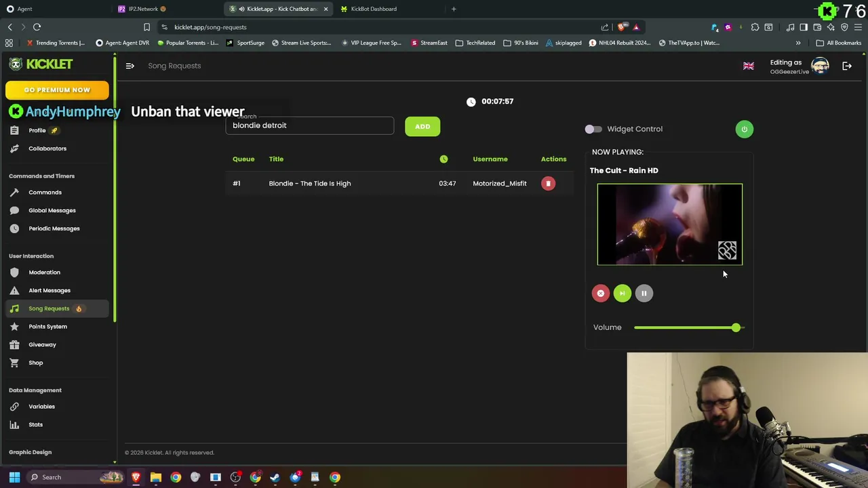The width and height of the screenshot is (868, 488).
Task: Open Variables page
Action: point(41,407)
